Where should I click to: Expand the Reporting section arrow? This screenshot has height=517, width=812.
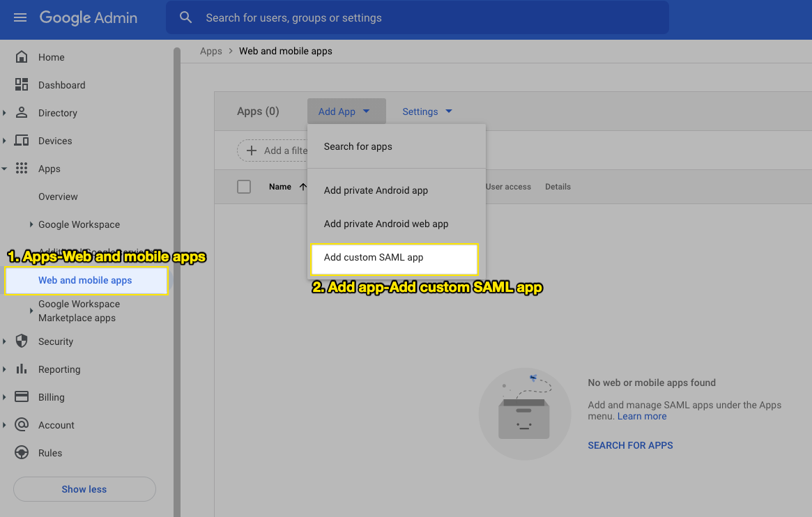[x=5, y=369]
